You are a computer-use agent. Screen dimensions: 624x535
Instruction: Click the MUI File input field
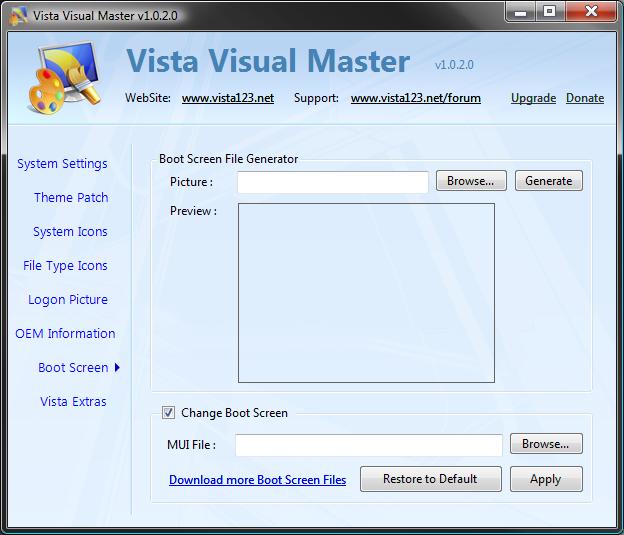click(369, 445)
